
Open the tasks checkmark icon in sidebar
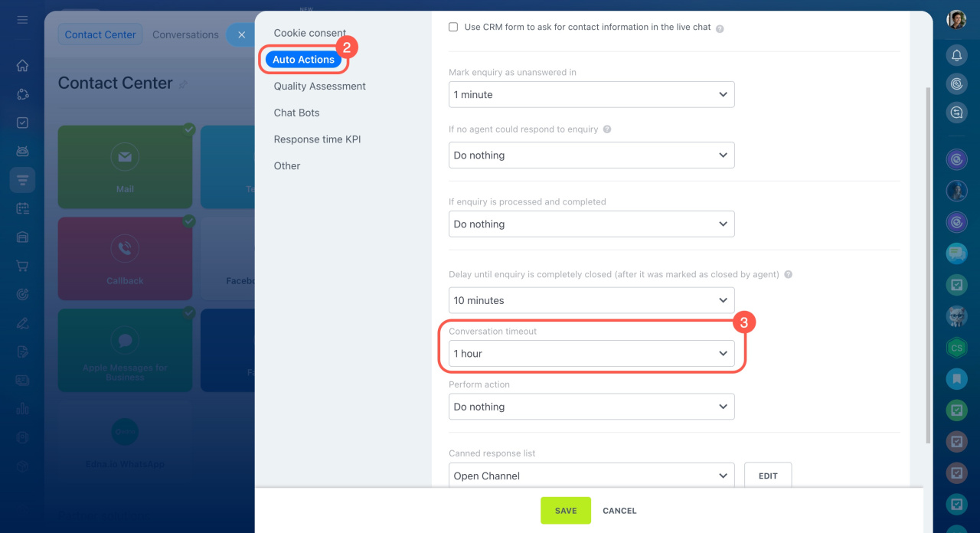[22, 123]
